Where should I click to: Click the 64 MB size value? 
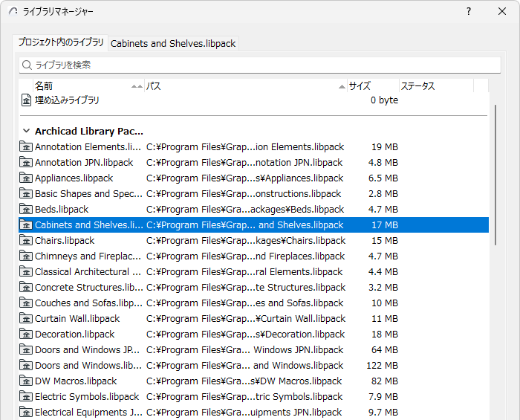pyautogui.click(x=385, y=349)
